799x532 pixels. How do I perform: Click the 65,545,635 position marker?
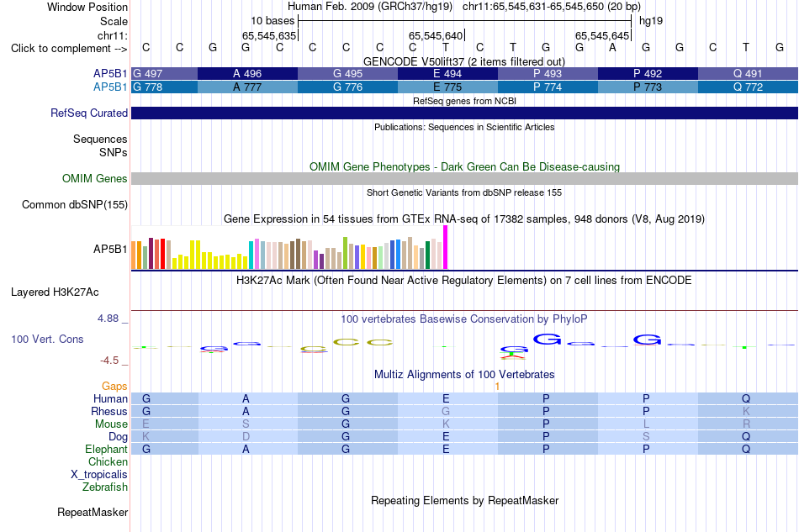pyautogui.click(x=269, y=35)
